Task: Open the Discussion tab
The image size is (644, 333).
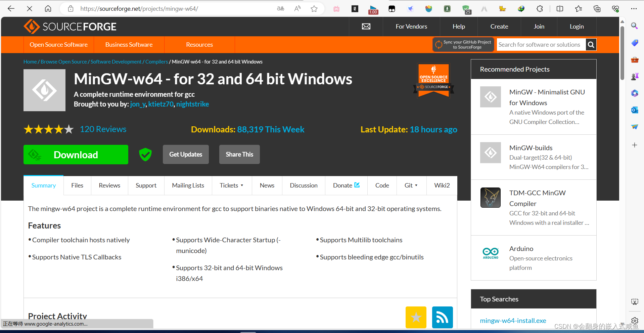Action: 304,185
